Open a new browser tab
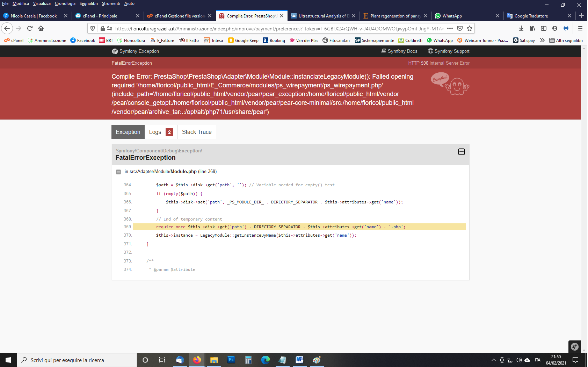Image resolution: width=588 pixels, height=367 pixels. point(581,16)
